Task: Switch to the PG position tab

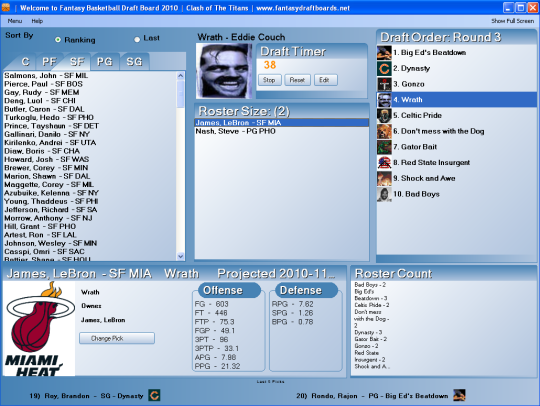Action: pyautogui.click(x=104, y=62)
